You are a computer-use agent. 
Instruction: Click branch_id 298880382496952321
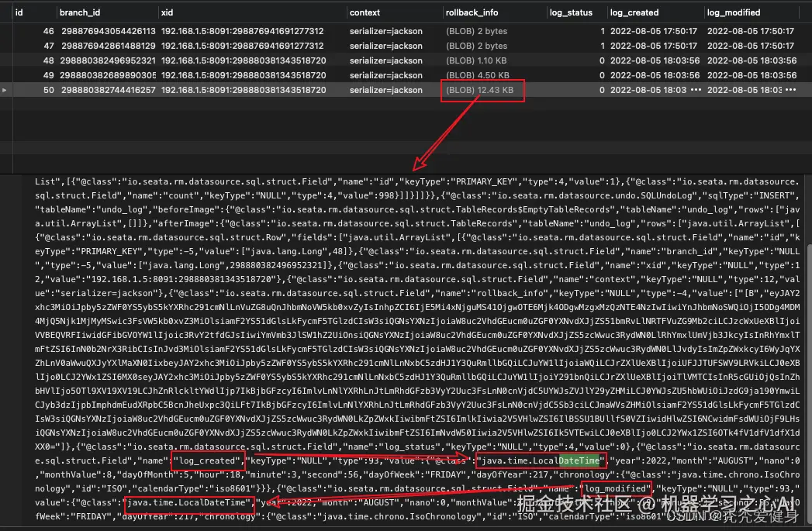tap(108, 60)
